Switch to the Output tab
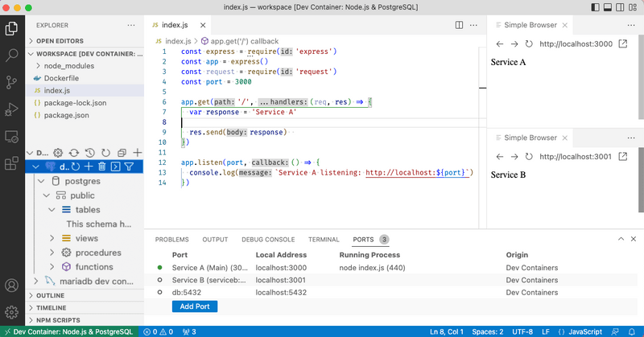644x337 pixels. pyautogui.click(x=215, y=240)
